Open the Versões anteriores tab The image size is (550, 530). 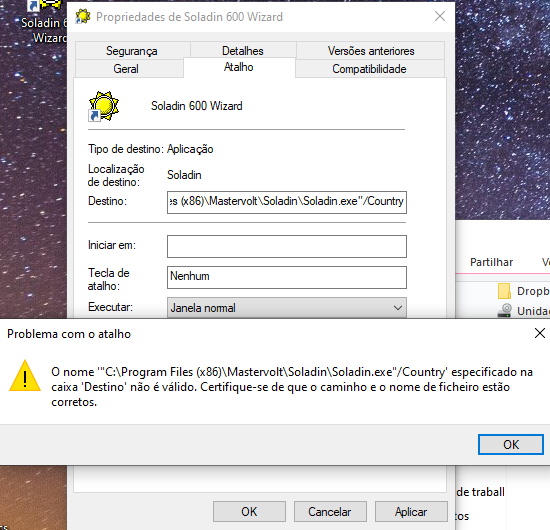[x=371, y=51]
